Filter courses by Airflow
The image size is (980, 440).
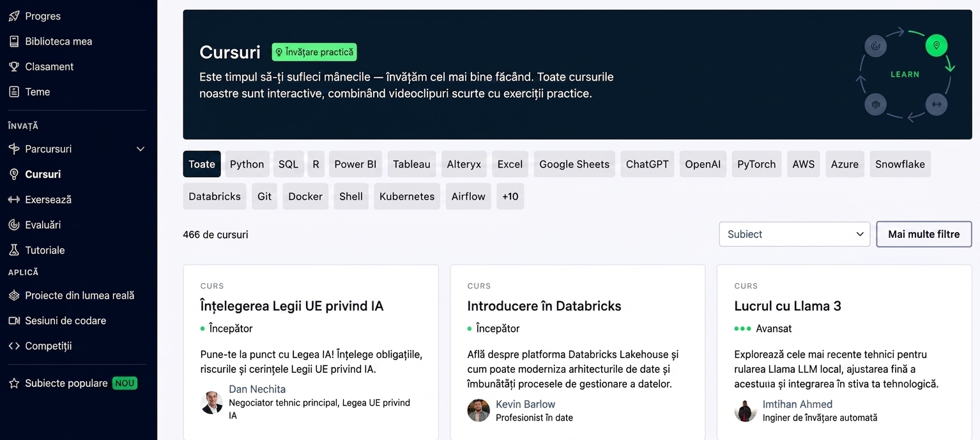coord(468,196)
